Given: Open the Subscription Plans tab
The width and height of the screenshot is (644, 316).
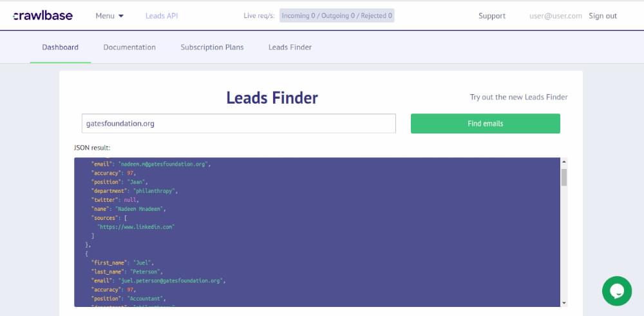Looking at the screenshot, I should coord(212,47).
